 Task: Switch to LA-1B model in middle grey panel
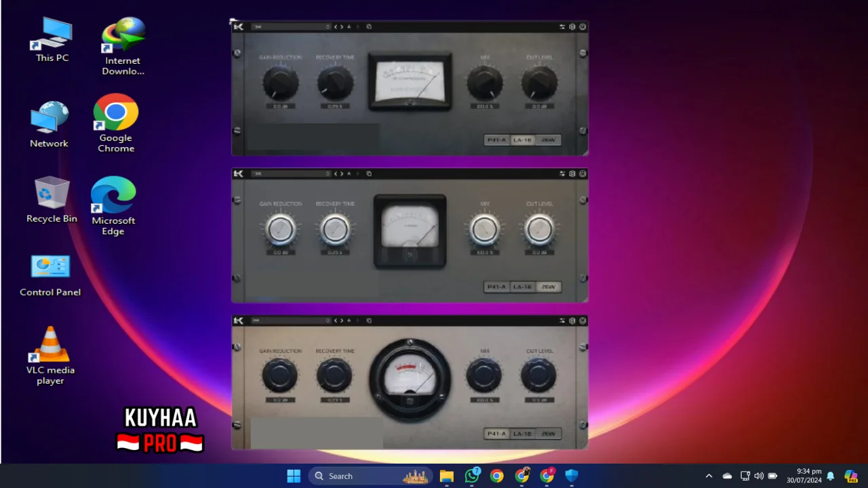[x=522, y=287]
